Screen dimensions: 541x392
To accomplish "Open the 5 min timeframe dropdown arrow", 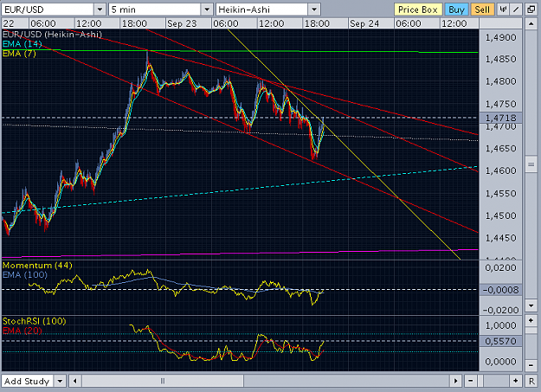I will 207,10.
